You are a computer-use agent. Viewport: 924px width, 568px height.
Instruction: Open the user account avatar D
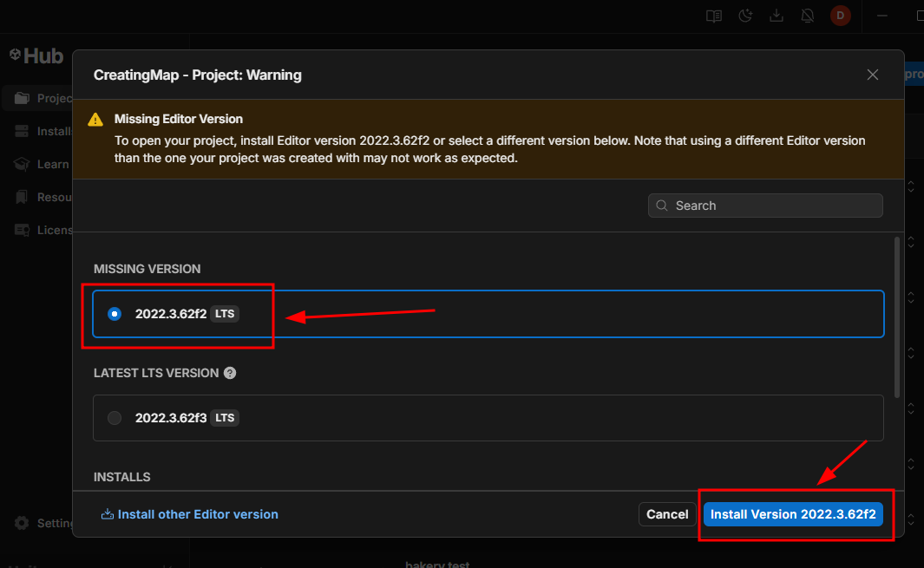coord(840,16)
